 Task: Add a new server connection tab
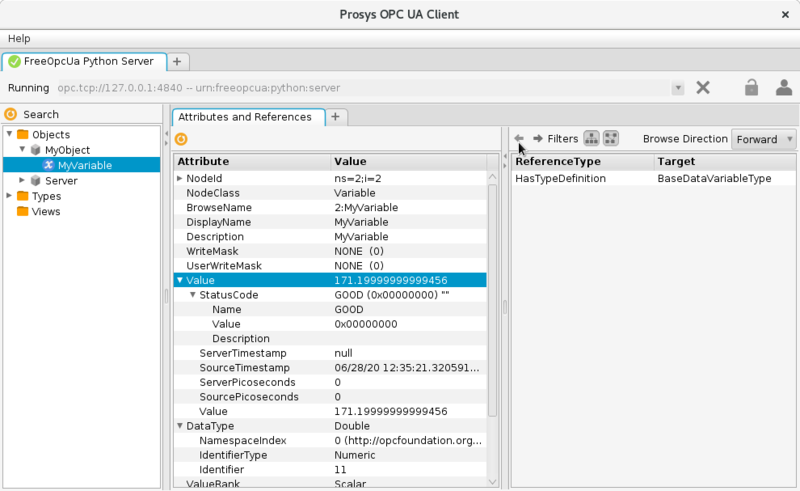coord(176,61)
